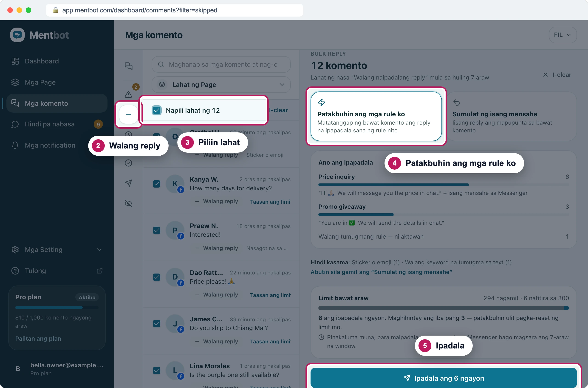Open the FIL language dropdown

pyautogui.click(x=563, y=35)
